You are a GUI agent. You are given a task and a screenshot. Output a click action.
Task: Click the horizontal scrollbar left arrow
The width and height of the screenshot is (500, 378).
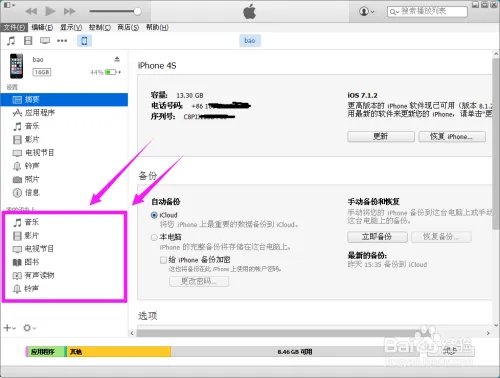(132, 333)
